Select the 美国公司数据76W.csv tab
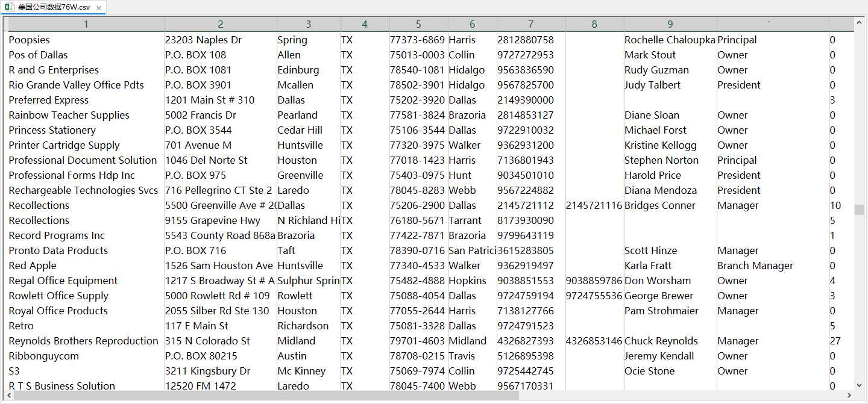The height and width of the screenshot is (404, 868). (x=54, y=7)
